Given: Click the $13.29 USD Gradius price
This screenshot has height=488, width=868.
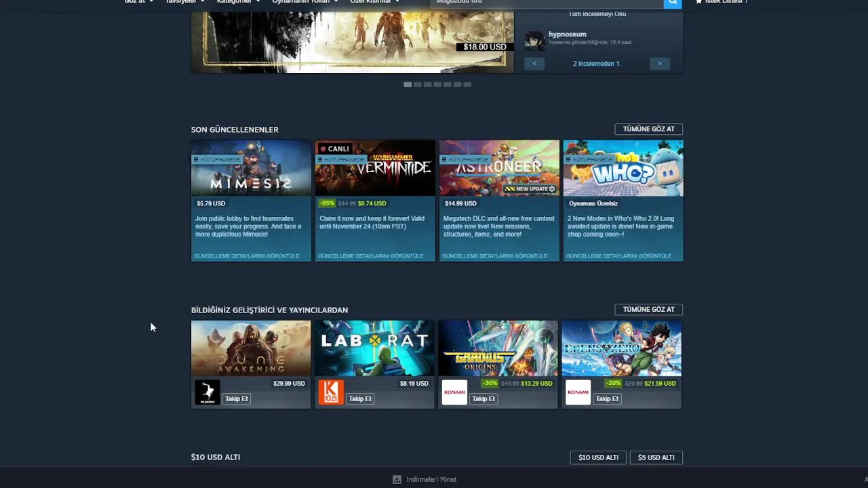Looking at the screenshot, I should 536,384.
